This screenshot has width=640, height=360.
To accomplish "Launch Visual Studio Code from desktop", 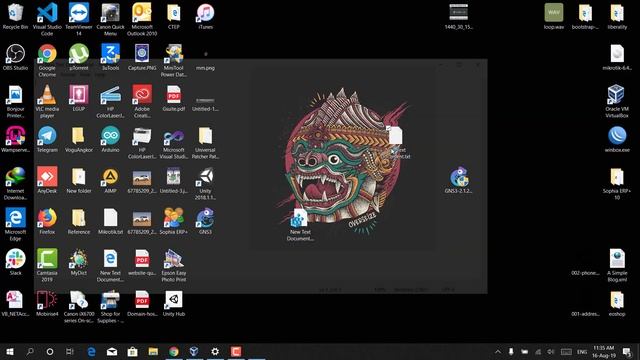I will click(x=47, y=19).
